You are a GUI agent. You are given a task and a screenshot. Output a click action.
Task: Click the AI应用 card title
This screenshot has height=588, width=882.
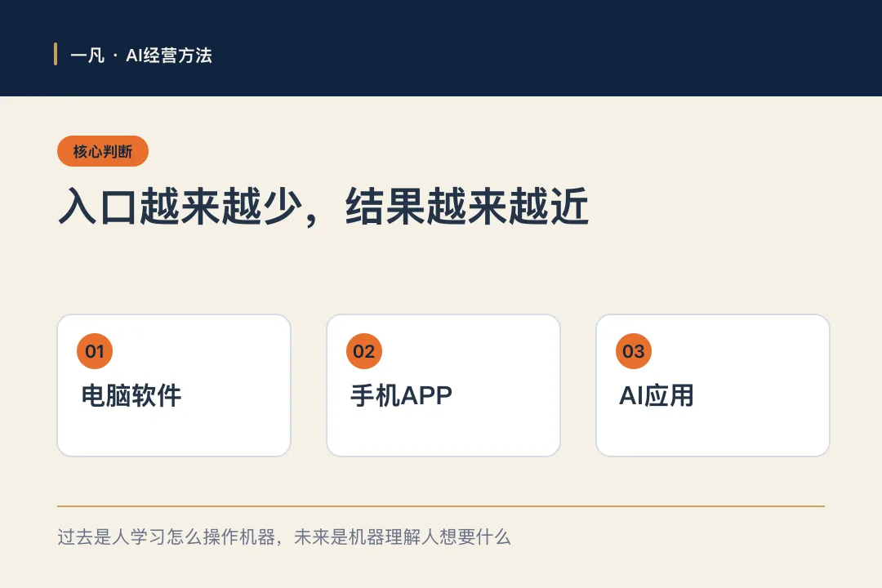coord(657,395)
